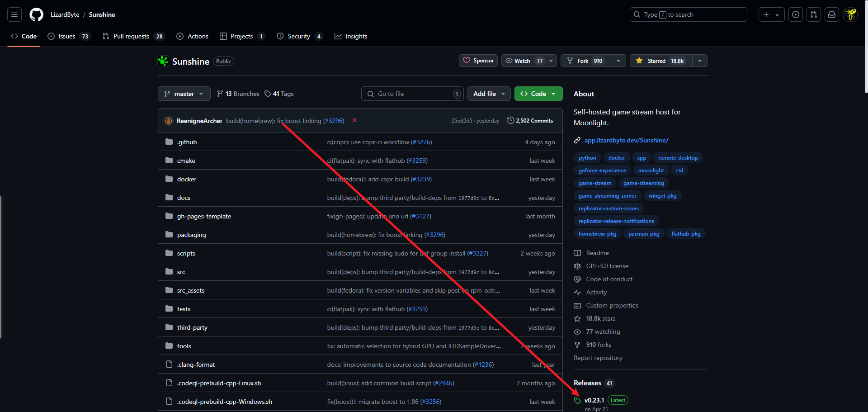Open the global issues icon in header

(x=796, y=14)
